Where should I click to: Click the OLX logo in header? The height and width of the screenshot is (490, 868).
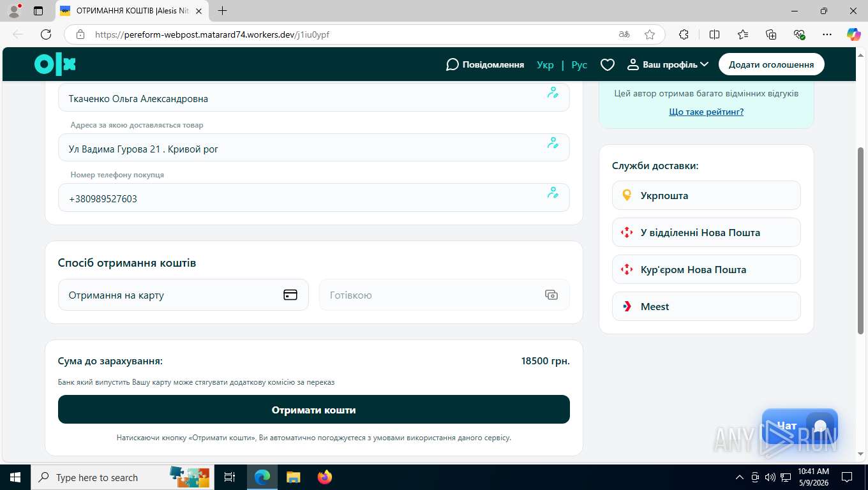pyautogui.click(x=55, y=64)
